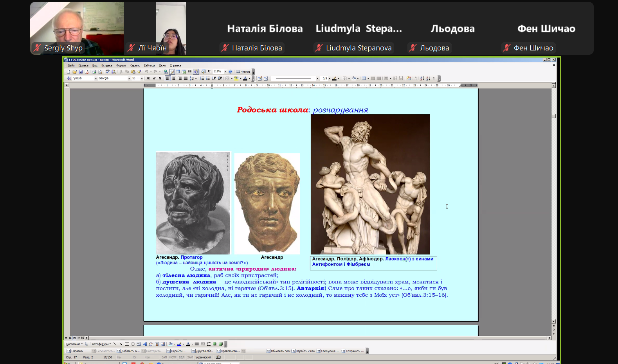Insert a hyperlink with the globe icon
This screenshot has width=618, height=364.
[166, 72]
